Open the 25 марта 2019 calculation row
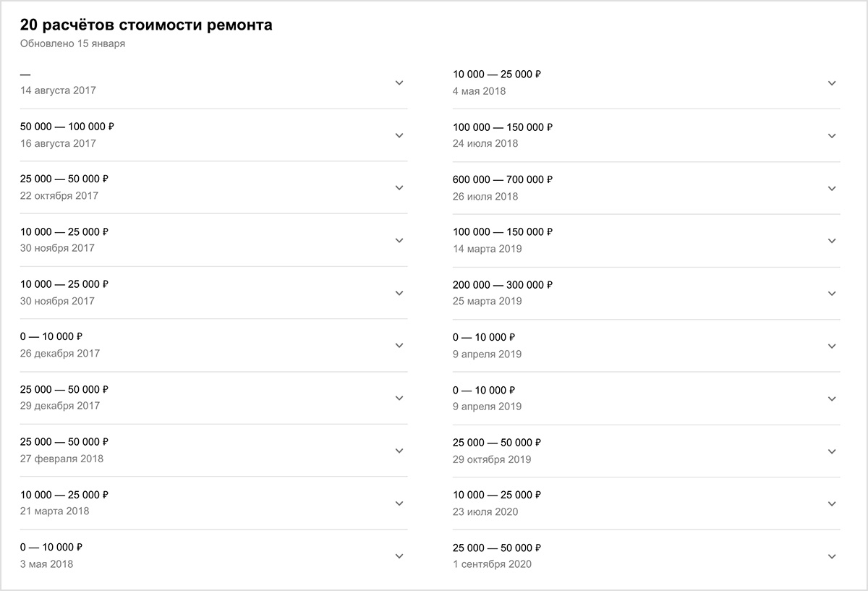 click(647, 293)
